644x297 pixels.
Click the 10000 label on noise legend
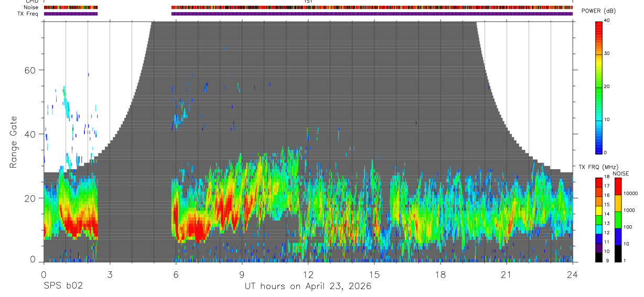click(x=631, y=193)
